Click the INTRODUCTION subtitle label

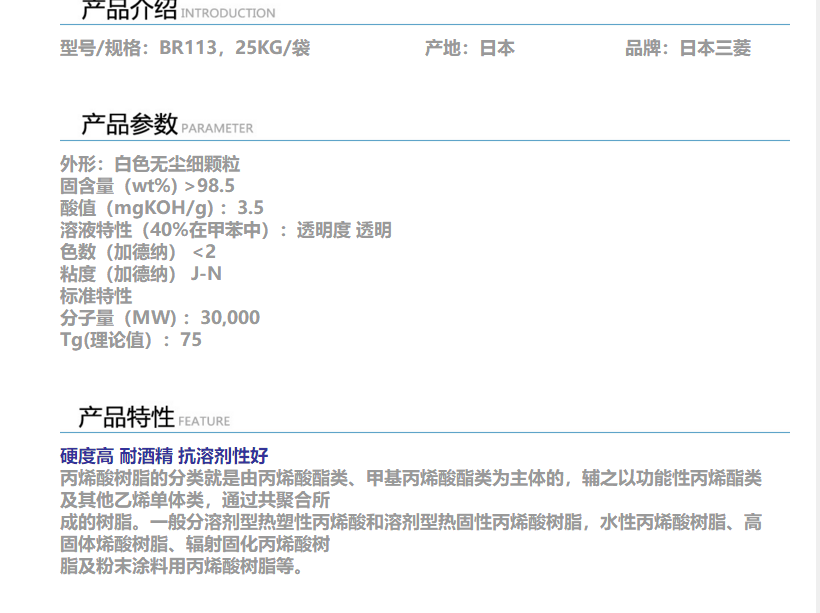tap(228, 13)
